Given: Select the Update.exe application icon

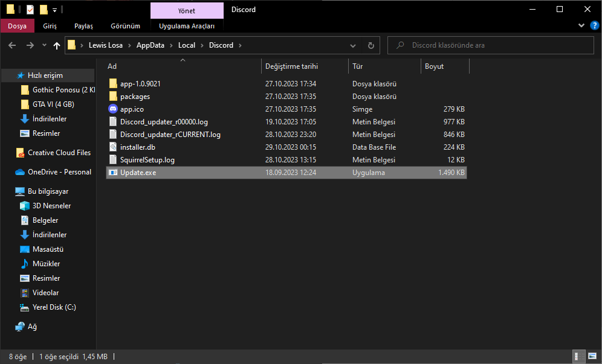Looking at the screenshot, I should coord(113,173).
